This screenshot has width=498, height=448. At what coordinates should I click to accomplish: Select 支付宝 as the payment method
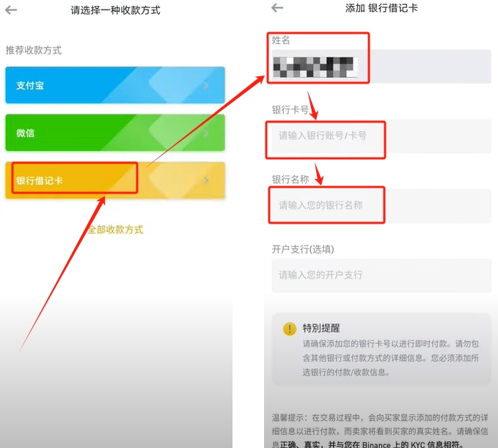tap(115, 85)
